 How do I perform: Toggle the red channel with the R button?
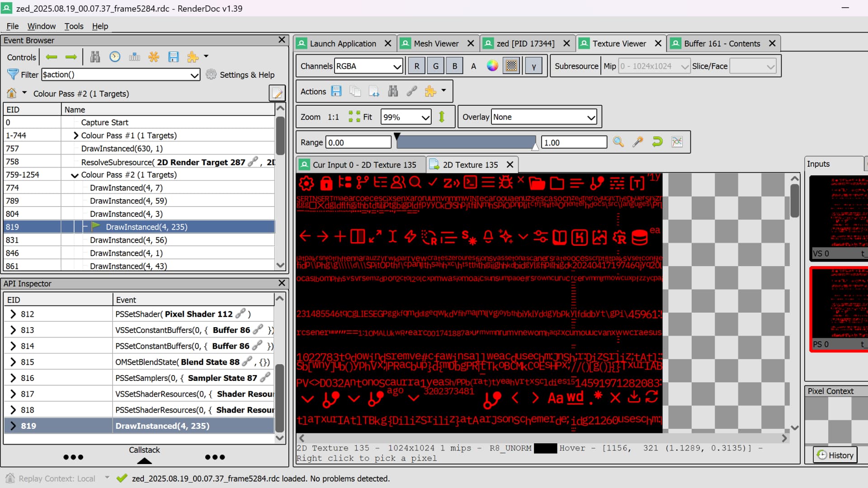416,66
